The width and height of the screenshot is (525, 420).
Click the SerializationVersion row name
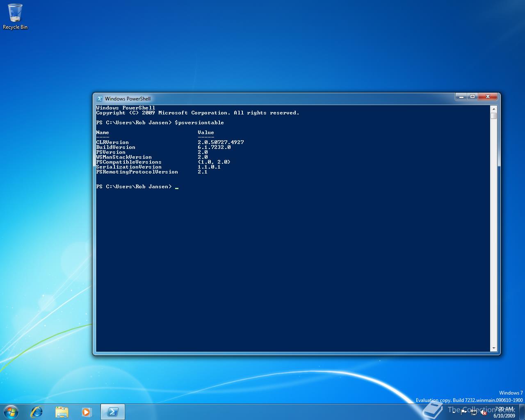point(129,167)
